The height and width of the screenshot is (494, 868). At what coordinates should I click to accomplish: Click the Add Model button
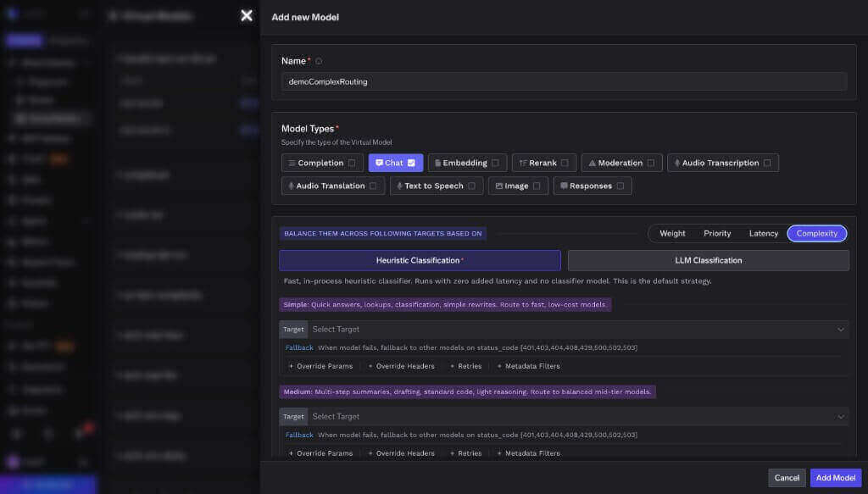coord(835,478)
